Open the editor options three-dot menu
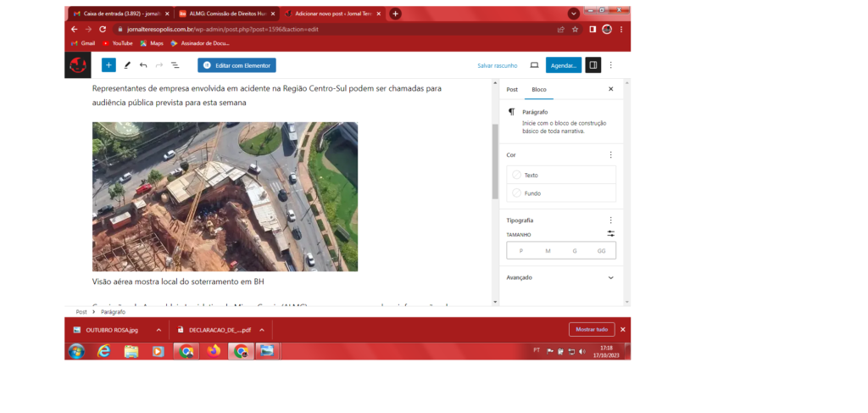868x413 pixels. click(611, 65)
